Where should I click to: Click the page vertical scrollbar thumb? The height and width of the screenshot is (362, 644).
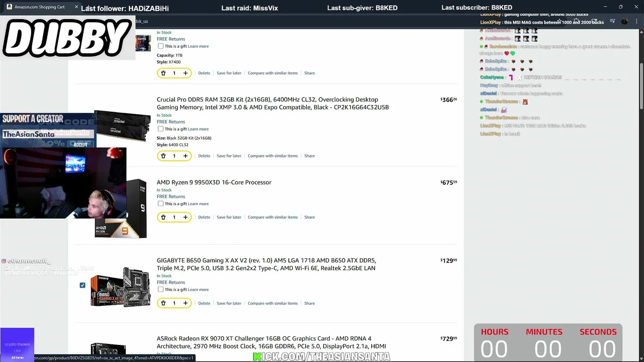click(x=641, y=85)
